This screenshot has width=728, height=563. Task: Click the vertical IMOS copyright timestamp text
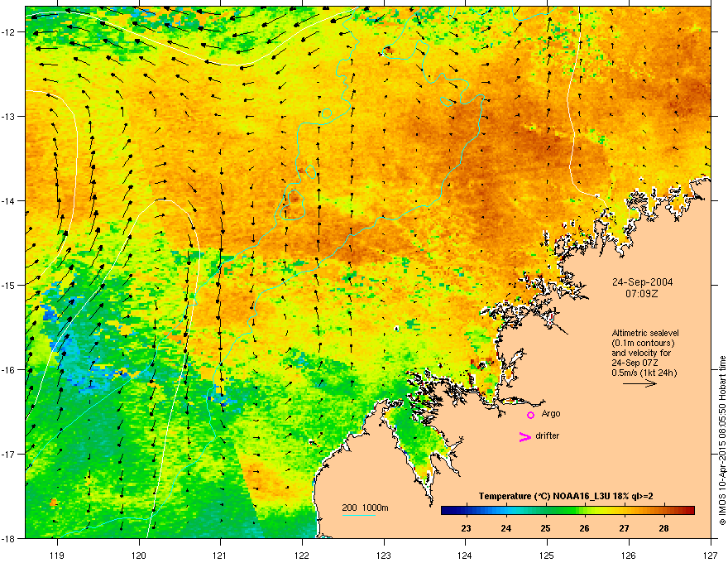point(722,440)
